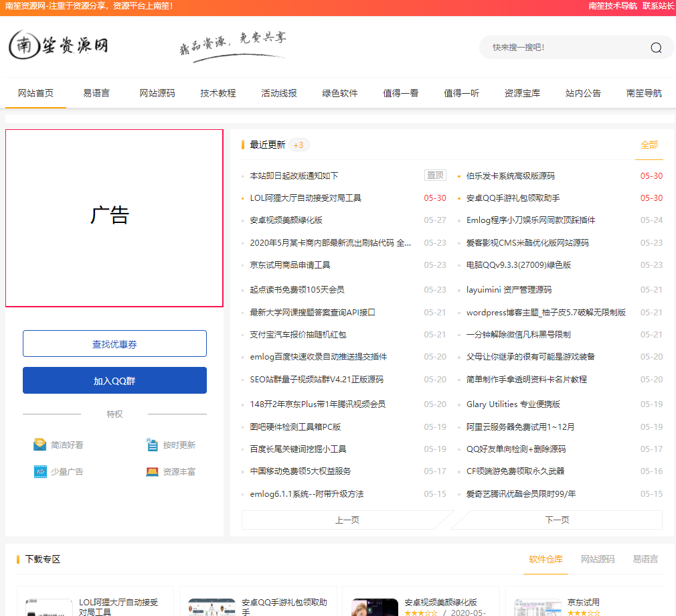This screenshot has height=616, width=676.
Task: Click the blue 加入QQ群 button
Action: click(x=114, y=380)
